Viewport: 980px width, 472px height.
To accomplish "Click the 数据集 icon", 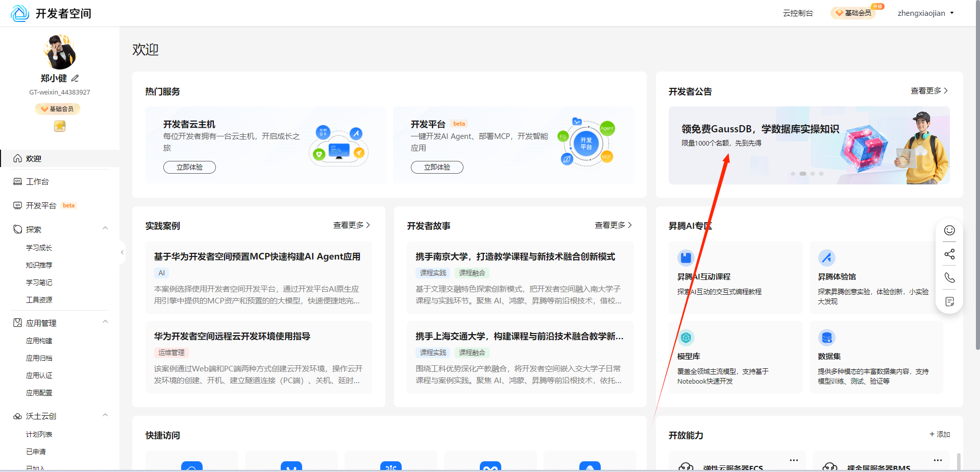I will pos(827,338).
